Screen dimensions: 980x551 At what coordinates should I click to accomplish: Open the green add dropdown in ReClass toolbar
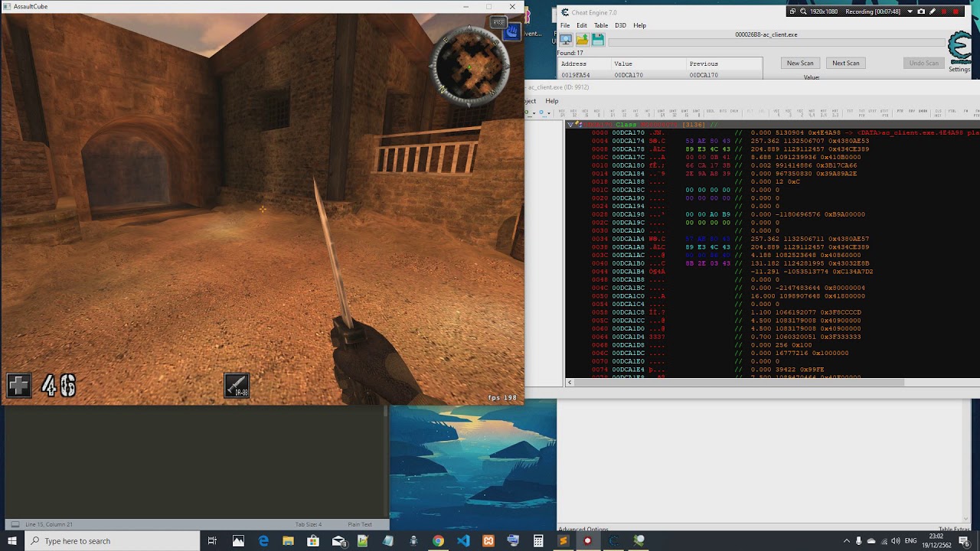534,113
